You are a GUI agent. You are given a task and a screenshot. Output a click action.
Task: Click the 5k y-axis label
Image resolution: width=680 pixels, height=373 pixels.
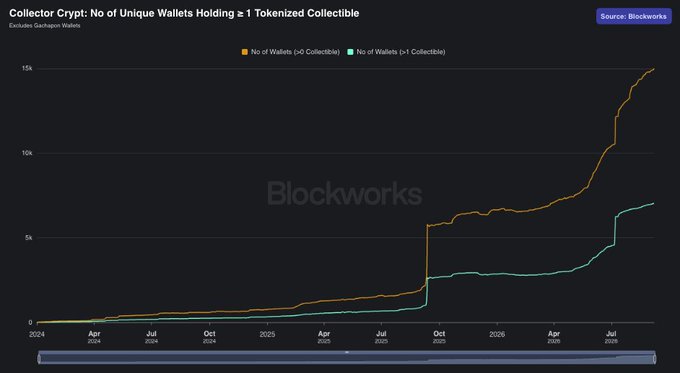29,238
